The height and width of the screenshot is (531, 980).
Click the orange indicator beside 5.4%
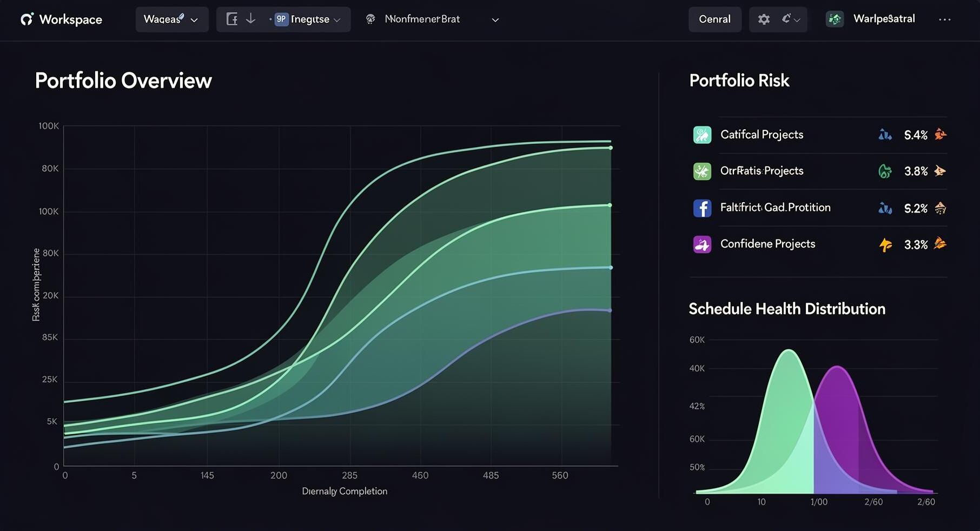click(941, 134)
